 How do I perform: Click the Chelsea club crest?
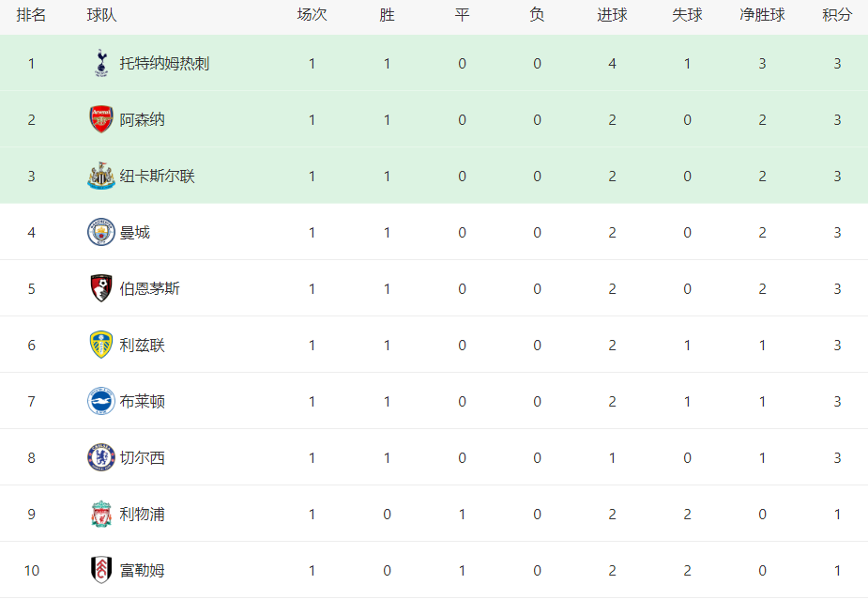[x=101, y=457]
